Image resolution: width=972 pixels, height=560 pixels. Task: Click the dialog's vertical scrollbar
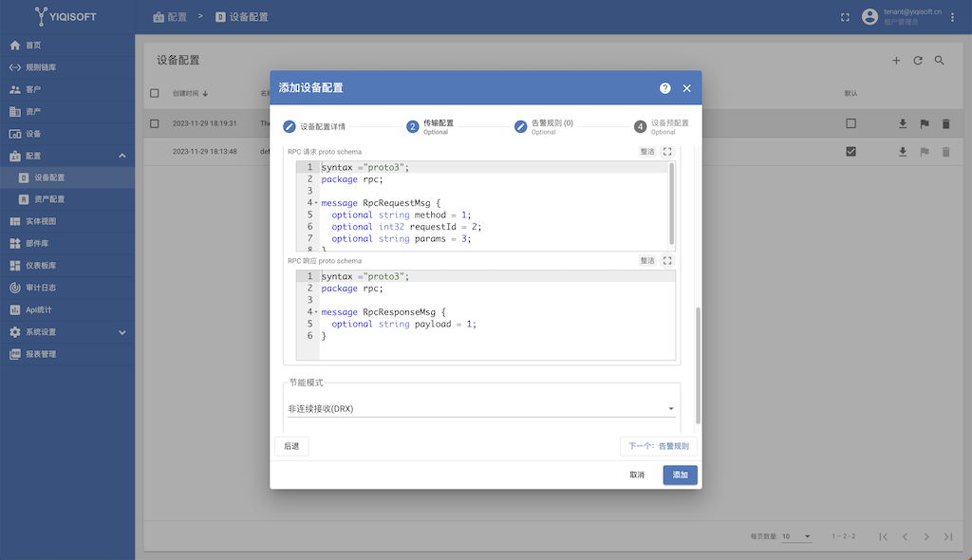(698, 365)
